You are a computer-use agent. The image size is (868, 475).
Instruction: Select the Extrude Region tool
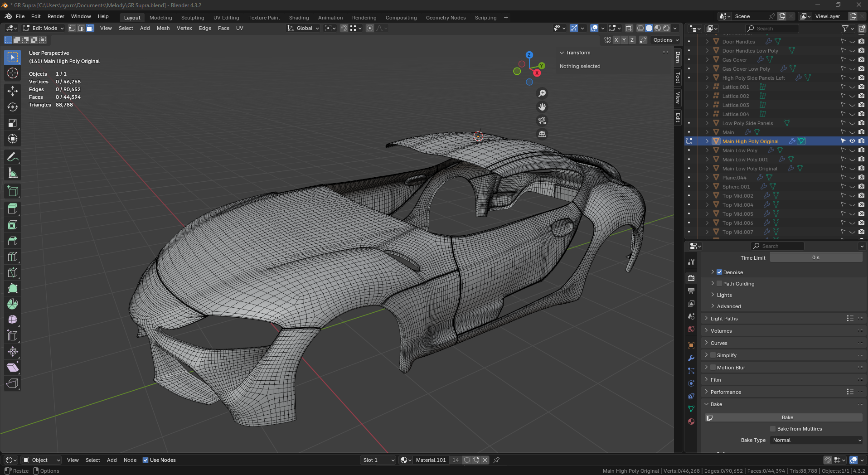[13, 209]
